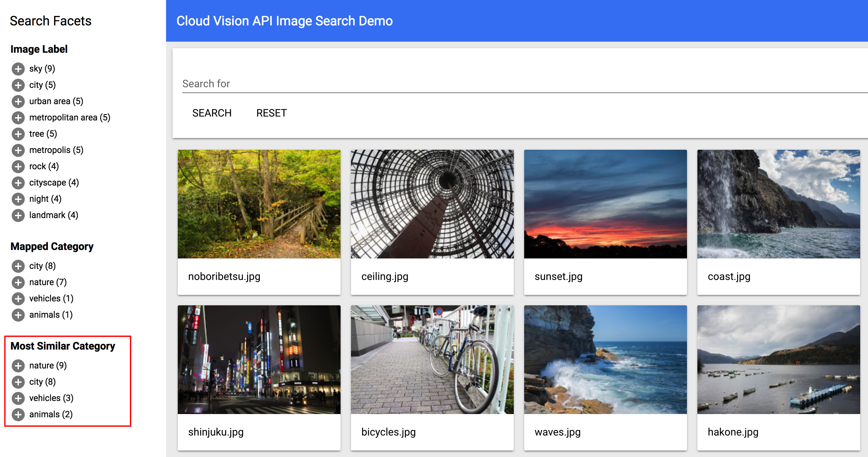Screen dimensions: 868x457
Task: Open the waves.jpg thumbnail image
Action: click(606, 360)
